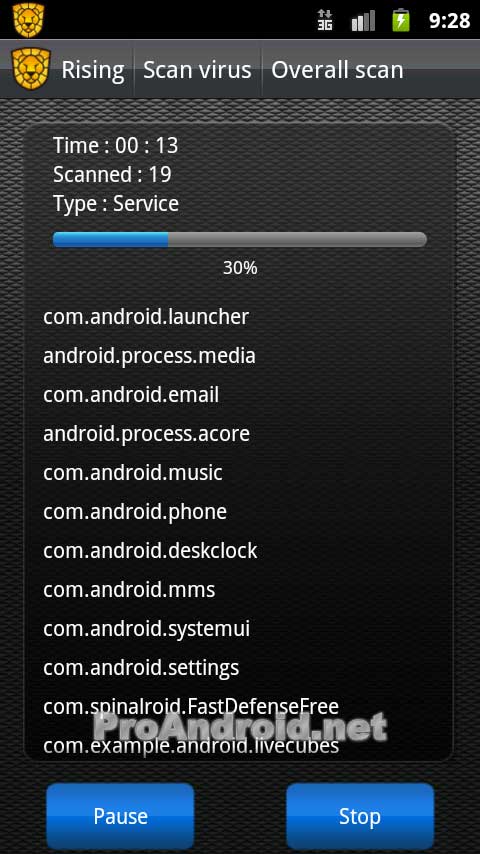
Task: Tap com.android.systemui process entry
Action: (146, 629)
